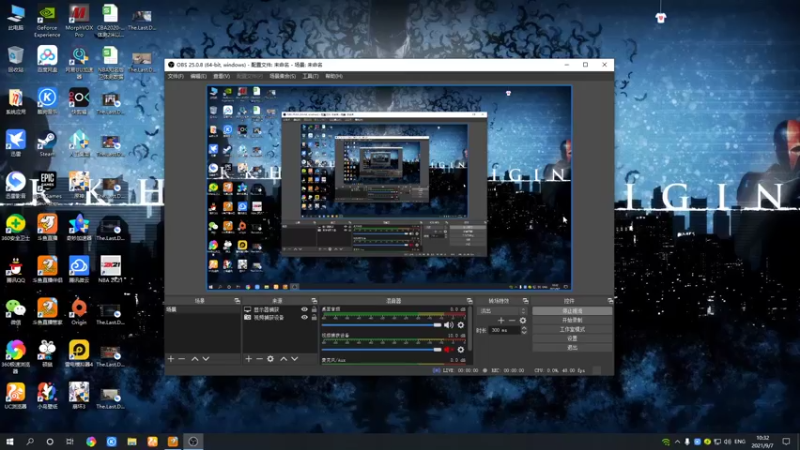Open source properties gear in Sources panel
800x450 pixels.
tap(270, 359)
